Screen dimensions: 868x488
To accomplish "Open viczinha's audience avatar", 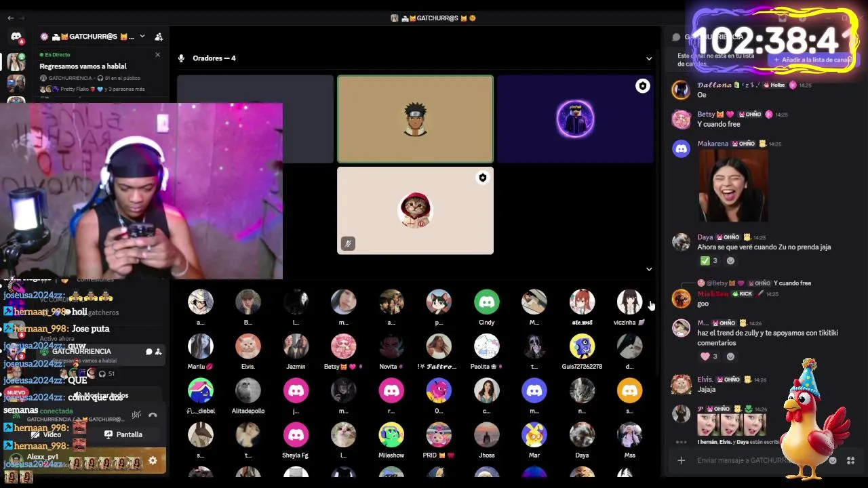I will point(629,302).
